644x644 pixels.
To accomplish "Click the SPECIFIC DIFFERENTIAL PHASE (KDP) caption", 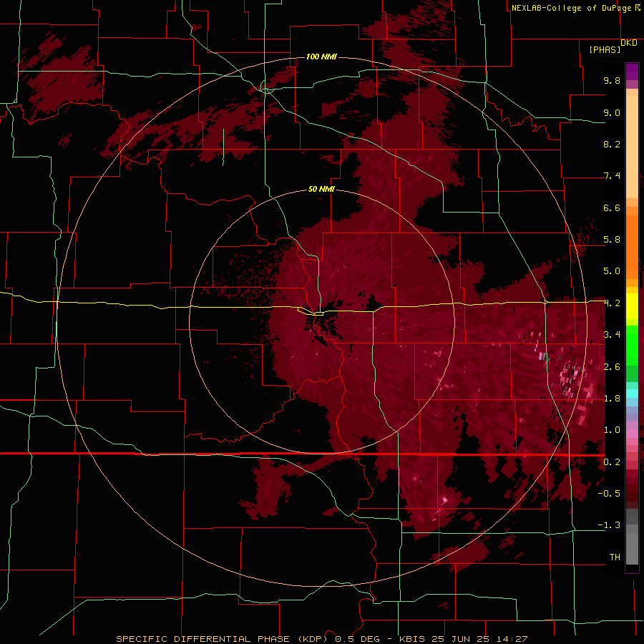I will 224,639.
